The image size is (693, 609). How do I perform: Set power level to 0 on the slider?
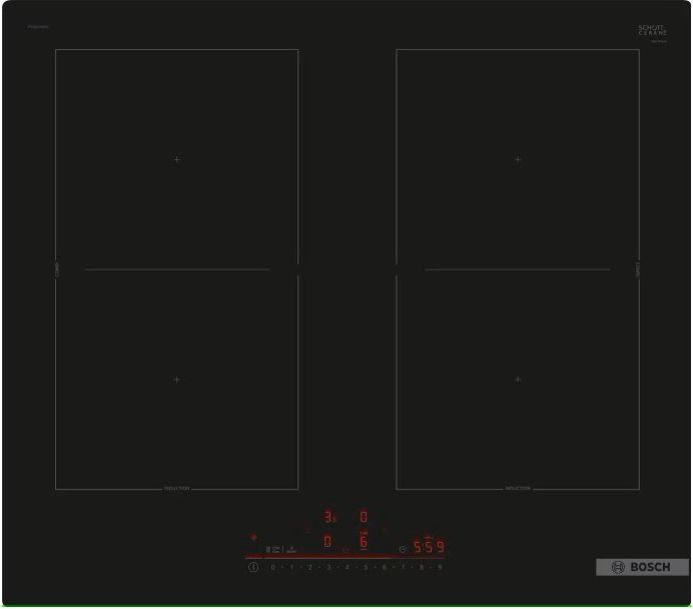pos(273,567)
